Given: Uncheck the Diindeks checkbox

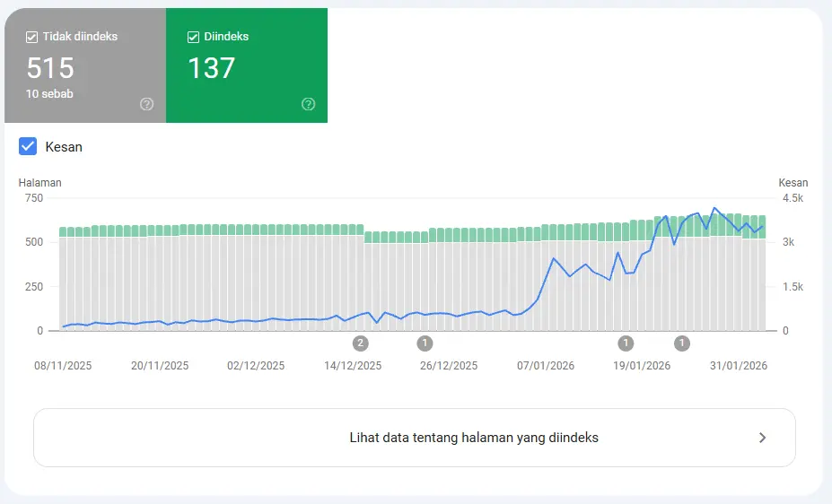Looking at the screenshot, I should pos(193,37).
